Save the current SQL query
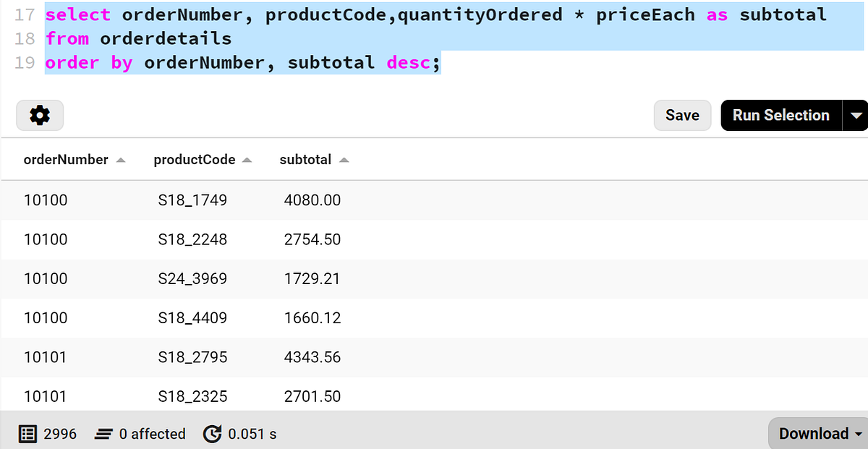868x449 pixels. tap(682, 115)
